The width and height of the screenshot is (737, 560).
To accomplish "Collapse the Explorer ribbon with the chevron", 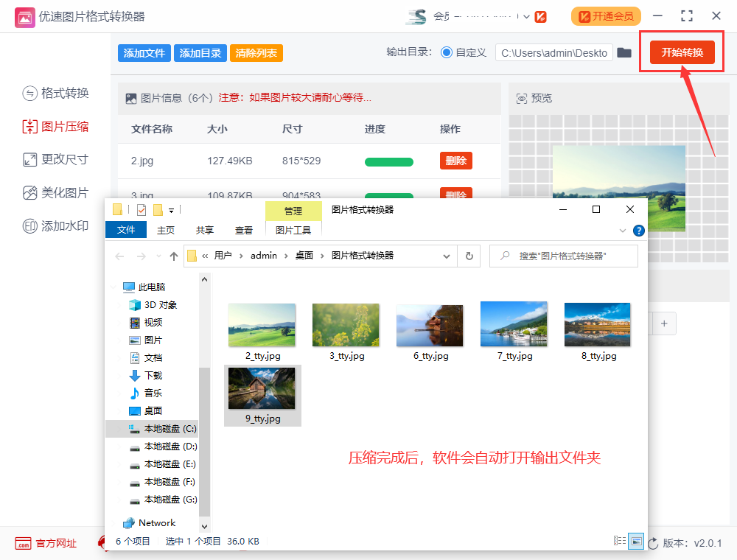I will coord(622,229).
